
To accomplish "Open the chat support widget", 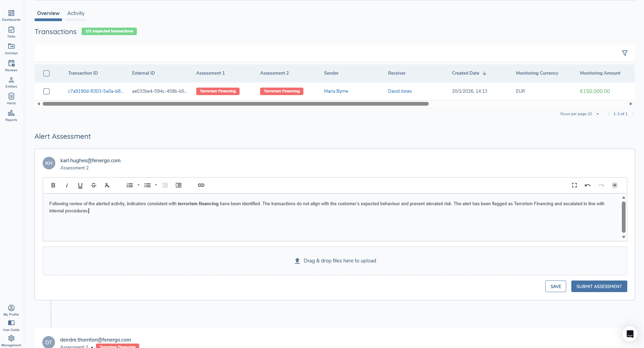I will (x=630, y=334).
